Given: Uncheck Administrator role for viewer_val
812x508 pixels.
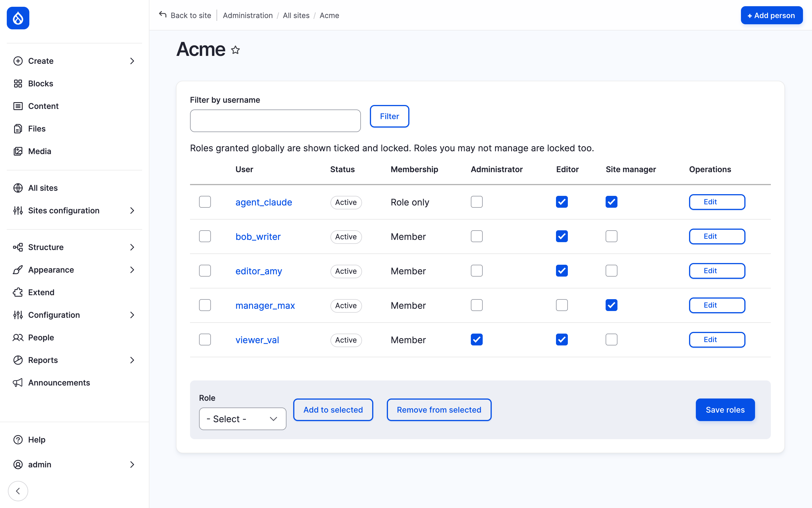Looking at the screenshot, I should (476, 340).
